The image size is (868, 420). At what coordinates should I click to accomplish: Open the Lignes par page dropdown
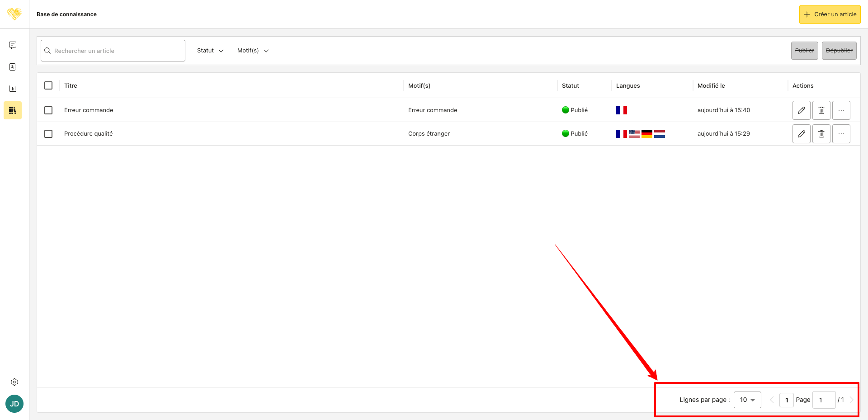(747, 400)
